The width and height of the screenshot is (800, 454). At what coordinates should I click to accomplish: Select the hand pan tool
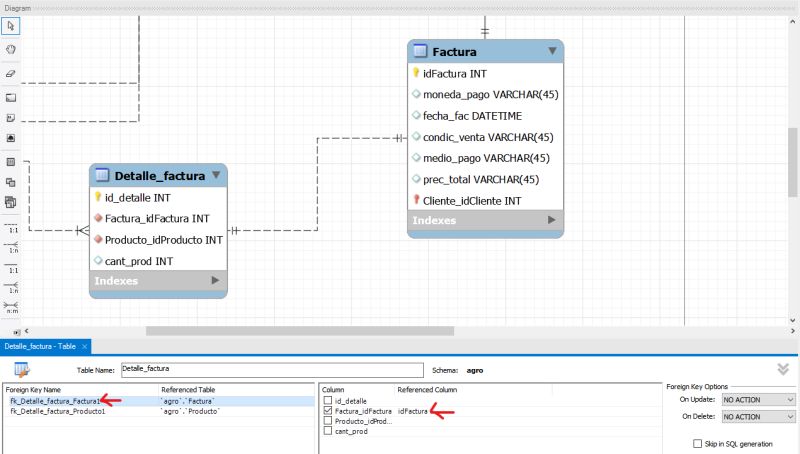coord(11,49)
